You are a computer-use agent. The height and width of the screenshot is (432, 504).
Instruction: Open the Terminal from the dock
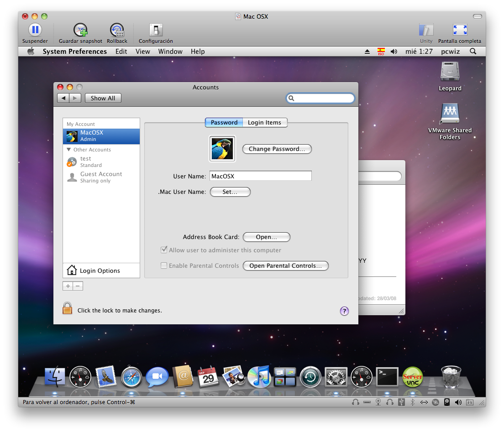387,377
